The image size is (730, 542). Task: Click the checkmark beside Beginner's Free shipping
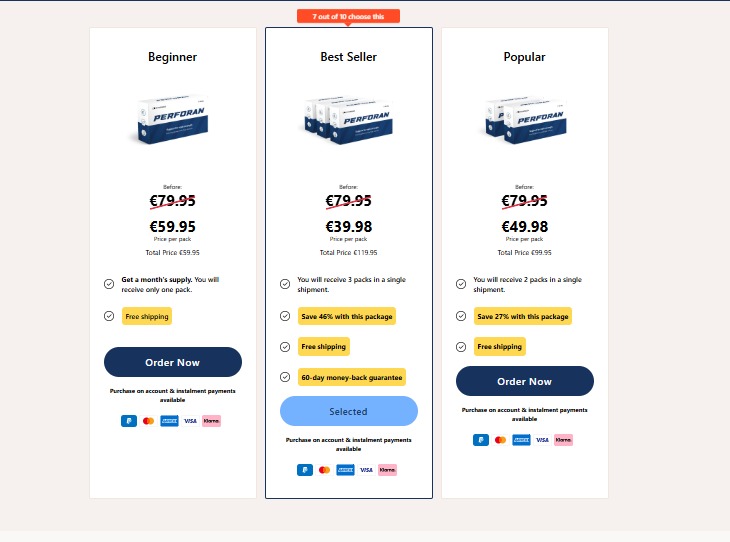[x=109, y=316]
